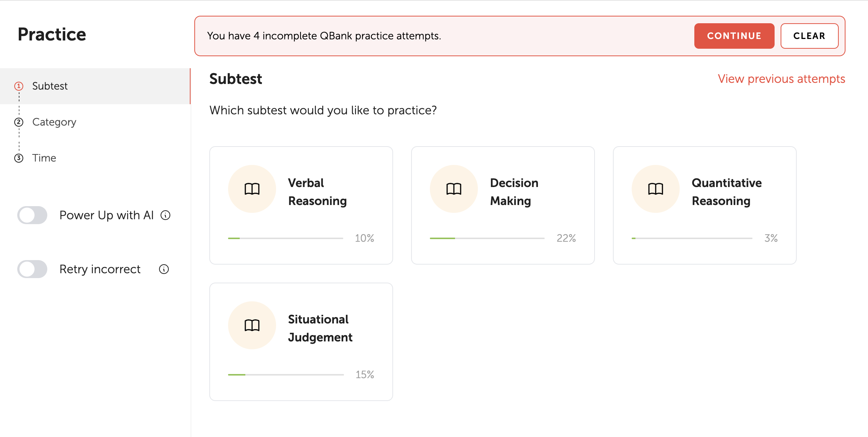Screen dimensions: 868x437
Task: Turn on the Retry incorrect switch
Action: point(32,269)
